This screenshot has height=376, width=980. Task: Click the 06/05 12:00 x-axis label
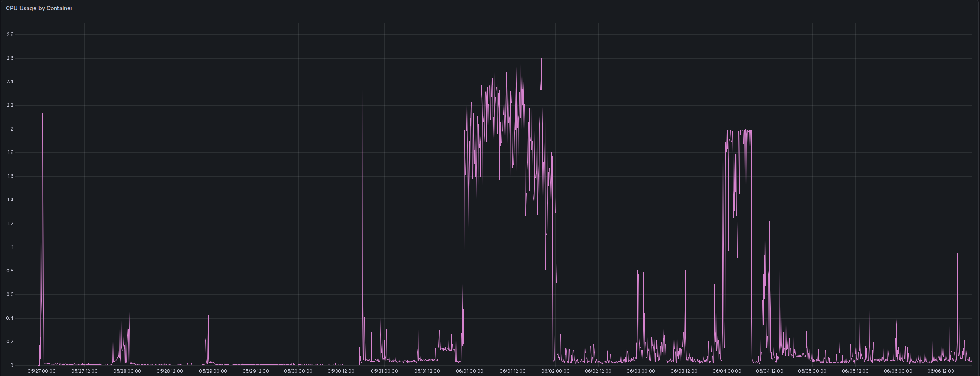click(x=855, y=371)
